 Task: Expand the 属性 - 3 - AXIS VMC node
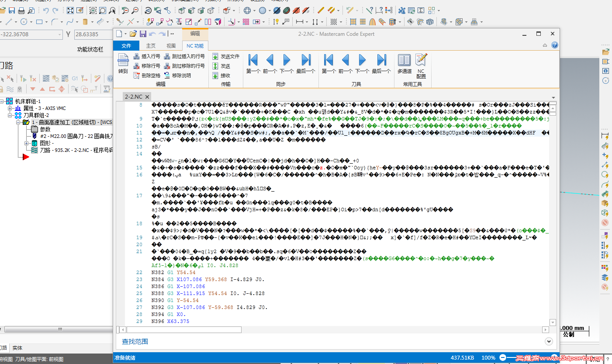coord(10,108)
